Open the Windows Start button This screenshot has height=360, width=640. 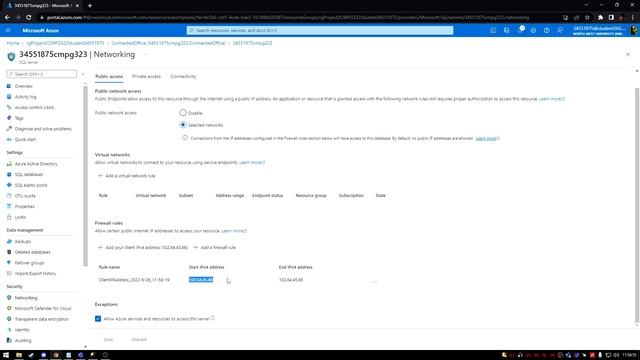point(6,355)
